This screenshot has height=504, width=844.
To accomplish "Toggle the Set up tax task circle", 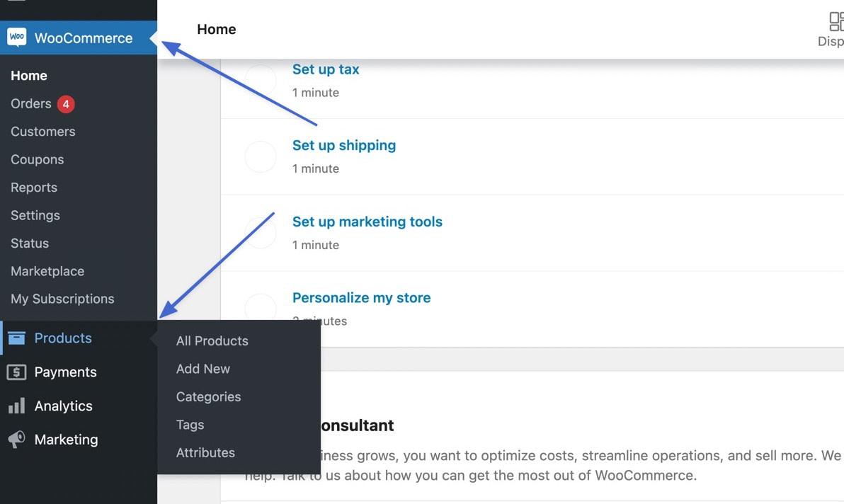I will coord(261,80).
